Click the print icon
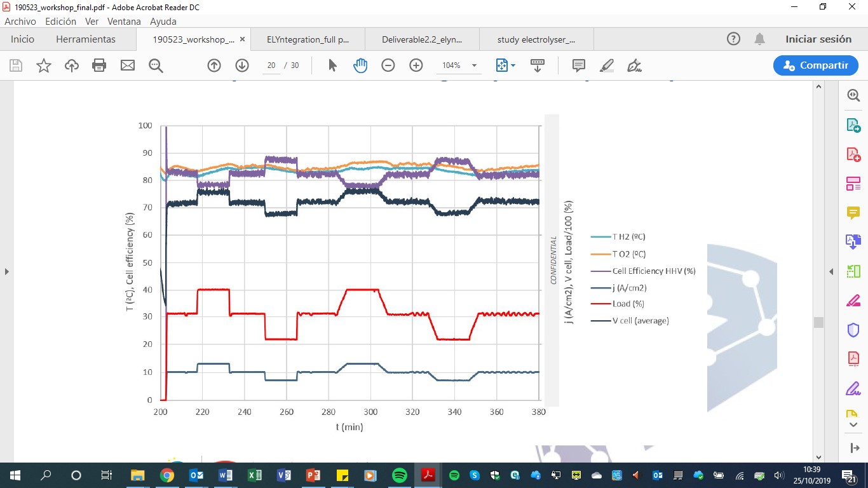 point(99,65)
